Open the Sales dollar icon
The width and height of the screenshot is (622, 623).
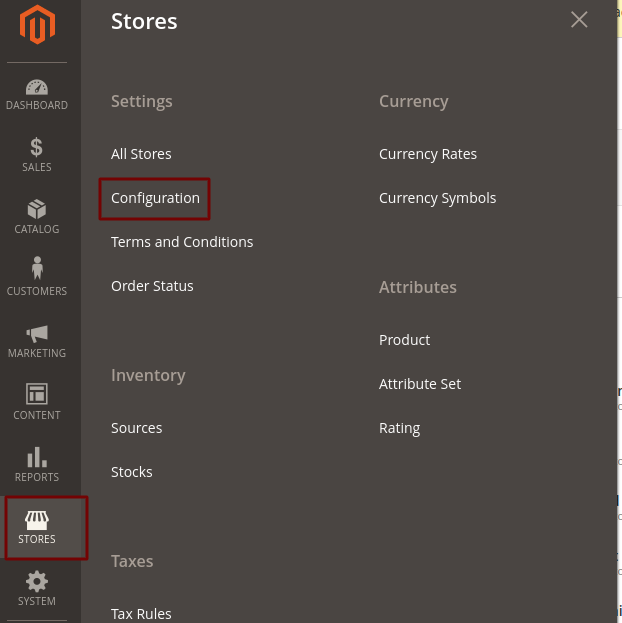click(x=37, y=148)
